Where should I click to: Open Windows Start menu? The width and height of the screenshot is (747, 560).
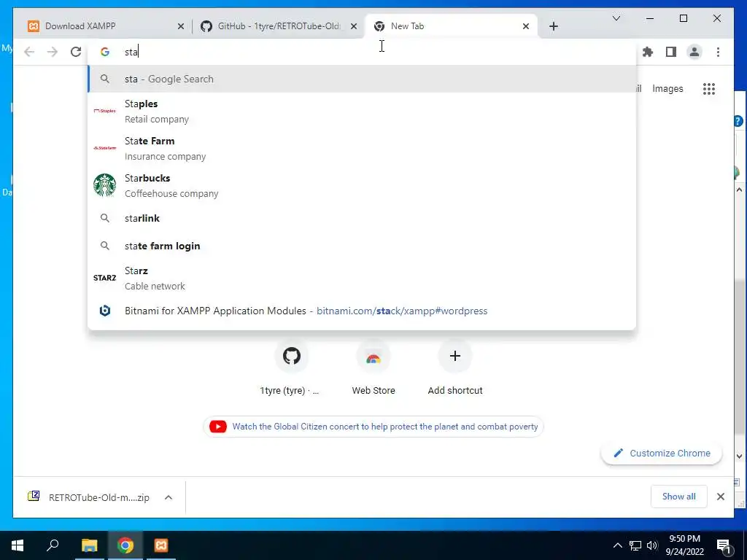tap(18, 545)
